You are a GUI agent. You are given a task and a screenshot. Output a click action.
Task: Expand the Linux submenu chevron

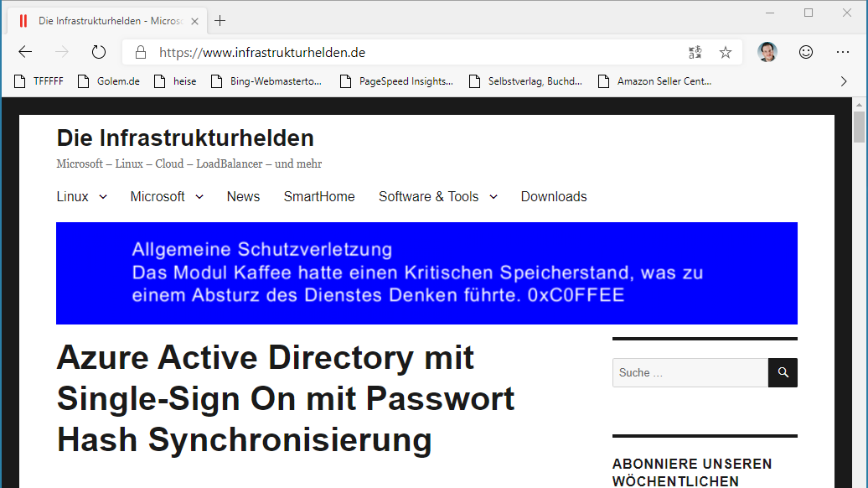coord(103,197)
